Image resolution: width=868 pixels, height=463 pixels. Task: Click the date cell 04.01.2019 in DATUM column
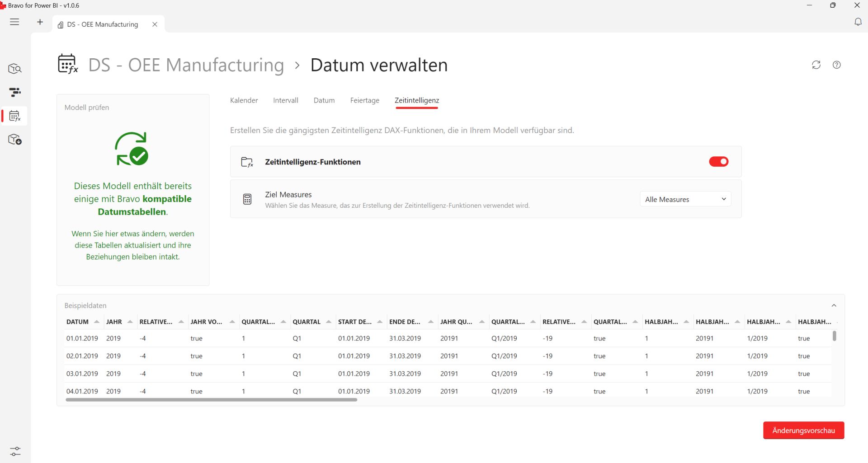(82, 391)
